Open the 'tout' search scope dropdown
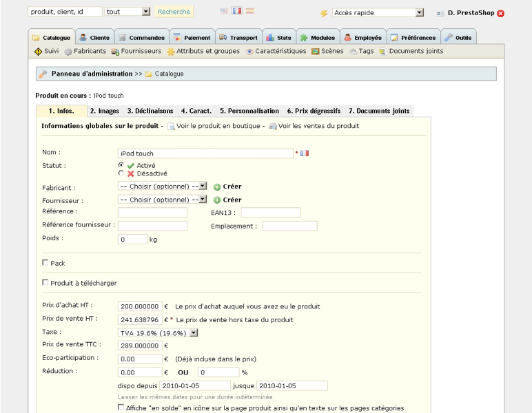This screenshot has height=413, width=532. coord(127,12)
